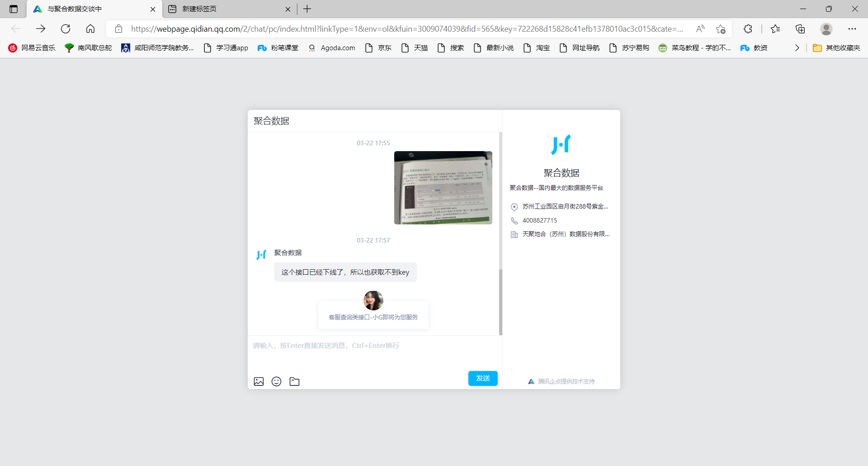
Task: Click company name 天聚地合(苏州)数据股份有限 text
Action: pos(566,234)
